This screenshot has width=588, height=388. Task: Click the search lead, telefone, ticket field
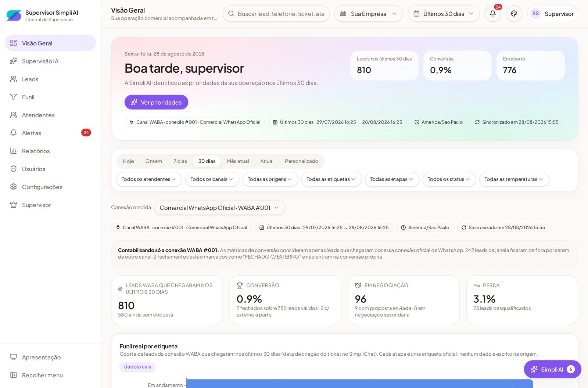coord(276,14)
